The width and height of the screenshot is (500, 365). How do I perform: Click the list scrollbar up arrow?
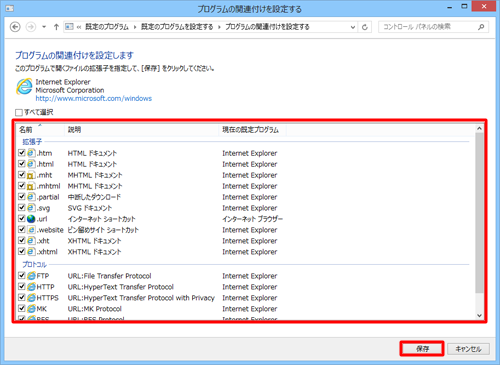point(479,128)
